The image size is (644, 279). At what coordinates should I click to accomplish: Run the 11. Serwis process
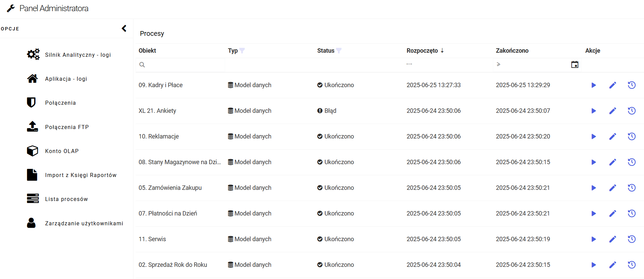[593, 239]
